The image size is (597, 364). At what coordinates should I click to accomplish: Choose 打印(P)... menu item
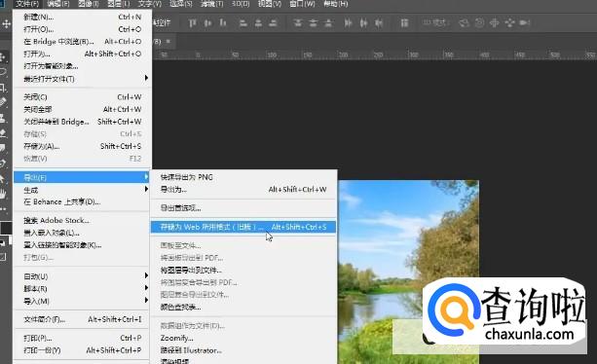pos(82,338)
